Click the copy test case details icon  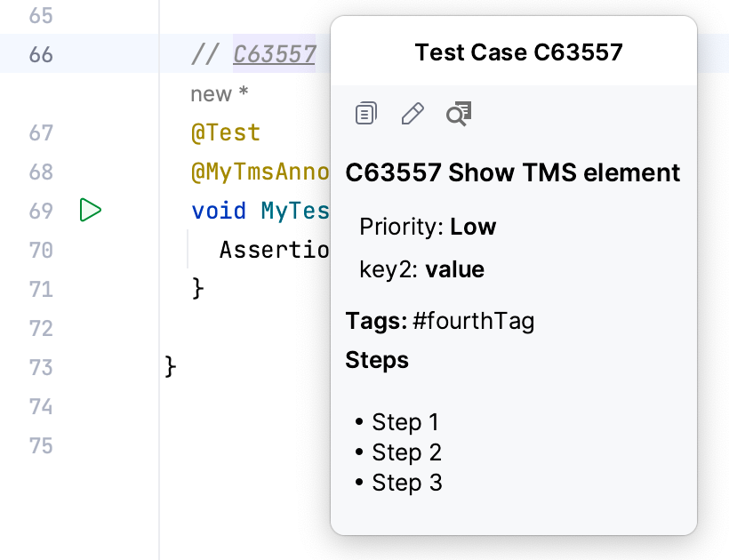coord(364,113)
